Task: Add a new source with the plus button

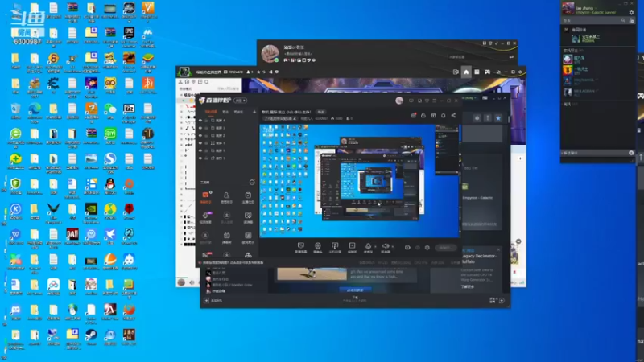Action: tap(254, 112)
